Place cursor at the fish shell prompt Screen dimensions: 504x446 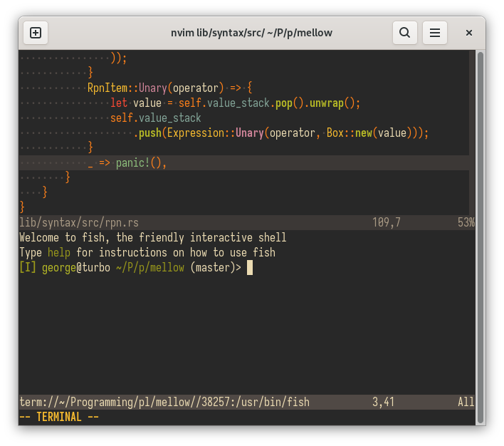(250, 267)
